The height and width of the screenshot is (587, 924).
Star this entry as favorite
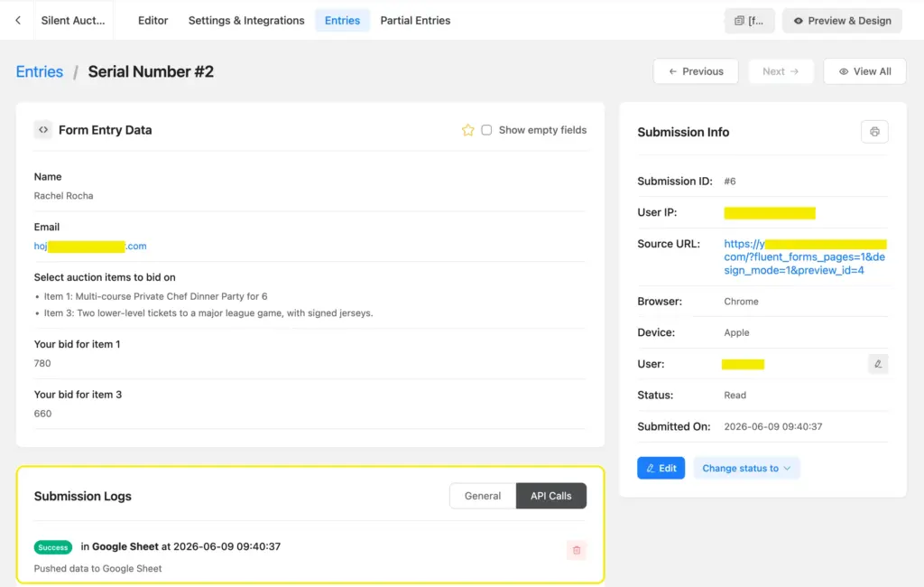click(x=468, y=130)
